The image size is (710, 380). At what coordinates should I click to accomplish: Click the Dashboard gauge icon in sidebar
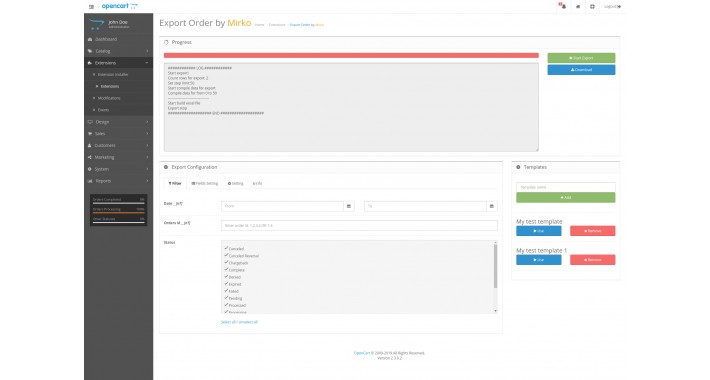coord(90,39)
